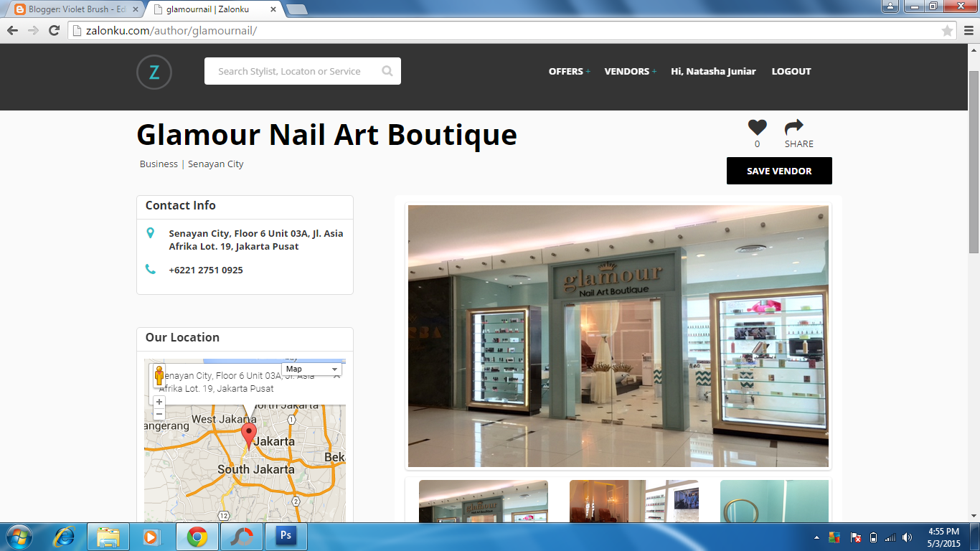Open the Map type dropdown
The width and height of the screenshot is (980, 551).
point(311,369)
